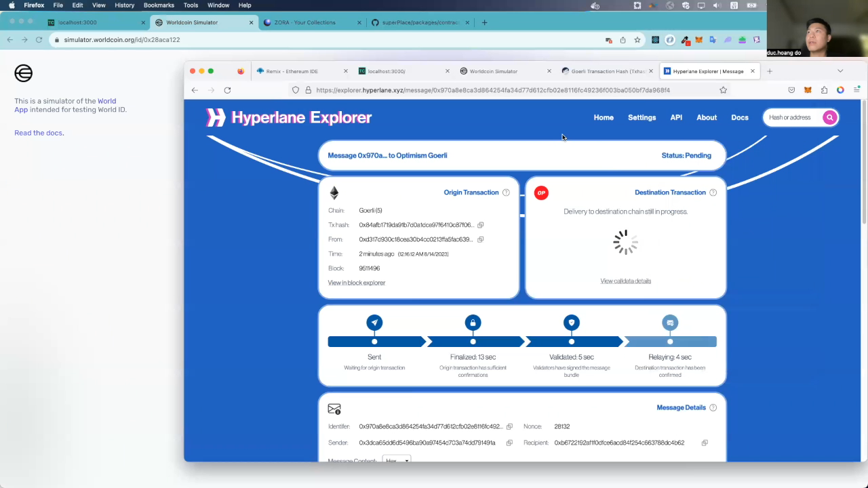The image size is (868, 488).
Task: Click the share icon in back window address bar
Action: (623, 40)
